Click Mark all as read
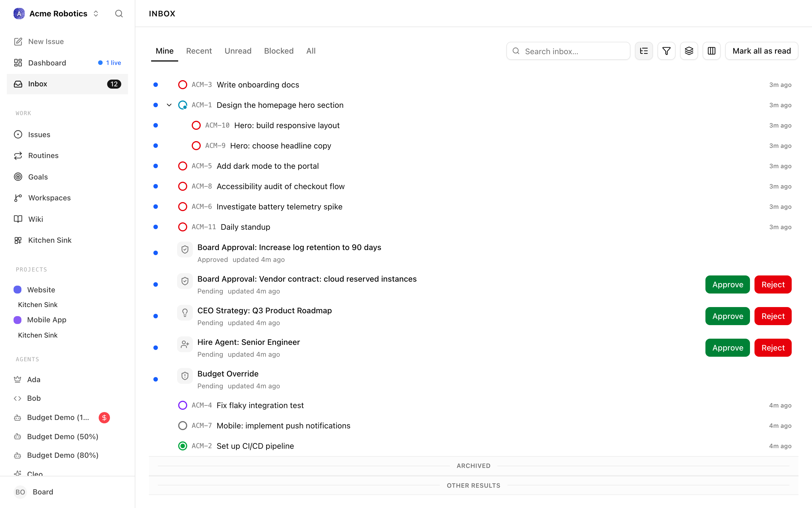 pos(762,51)
